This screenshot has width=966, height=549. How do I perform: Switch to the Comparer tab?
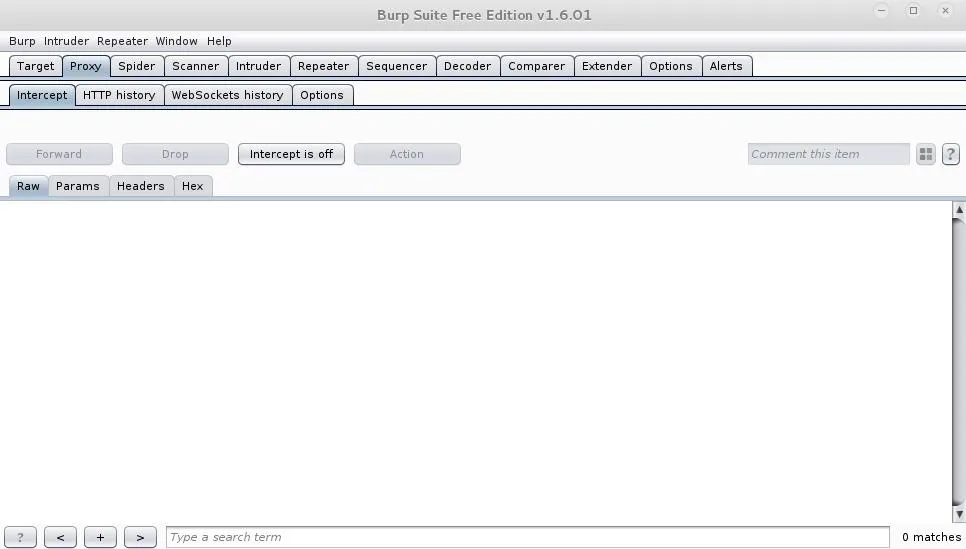coord(536,66)
